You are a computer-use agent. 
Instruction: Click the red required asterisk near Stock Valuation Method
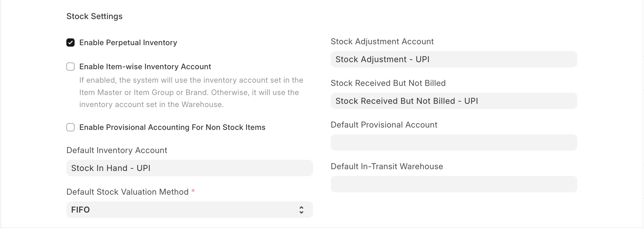coord(193,191)
